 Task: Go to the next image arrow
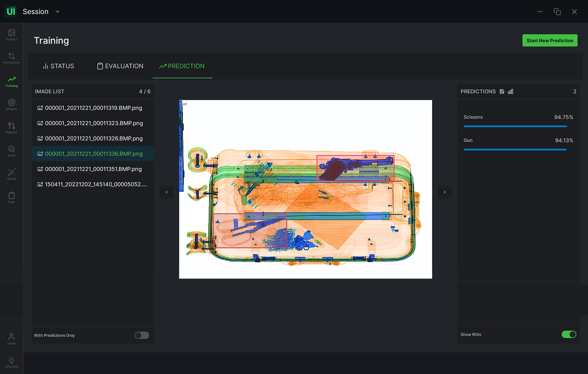[x=444, y=192]
